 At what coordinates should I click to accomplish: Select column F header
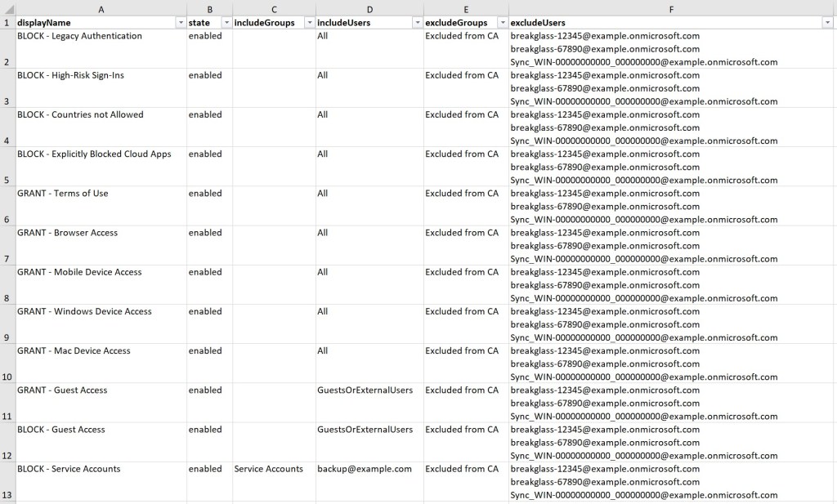(671, 8)
